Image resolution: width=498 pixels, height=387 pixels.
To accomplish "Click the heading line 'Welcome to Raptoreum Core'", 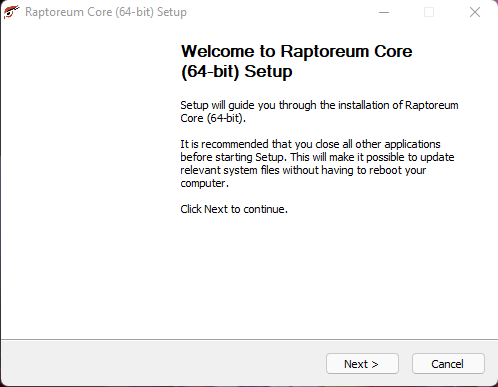I will [297, 51].
